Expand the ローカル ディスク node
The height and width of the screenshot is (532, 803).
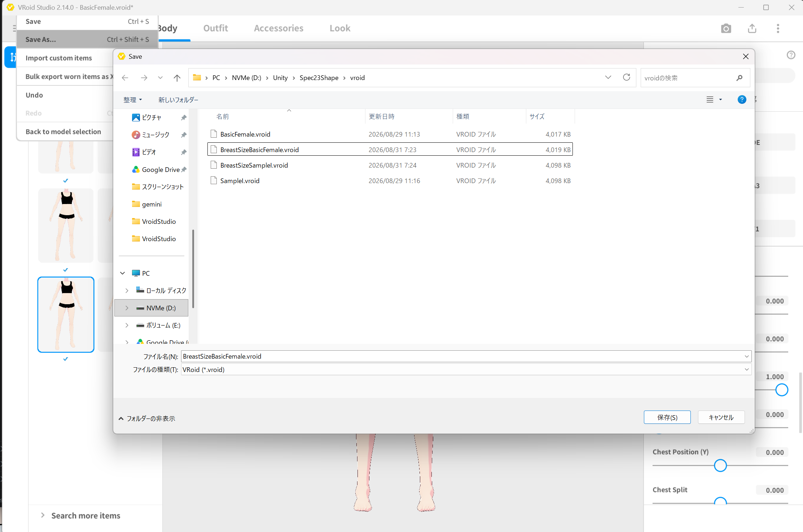[127, 291]
